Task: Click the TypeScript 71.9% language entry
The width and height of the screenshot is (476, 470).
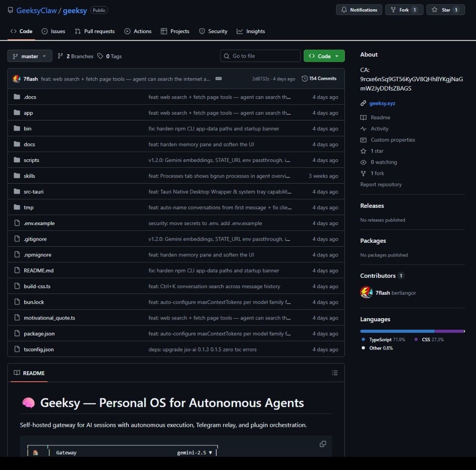Action: [x=383, y=339]
